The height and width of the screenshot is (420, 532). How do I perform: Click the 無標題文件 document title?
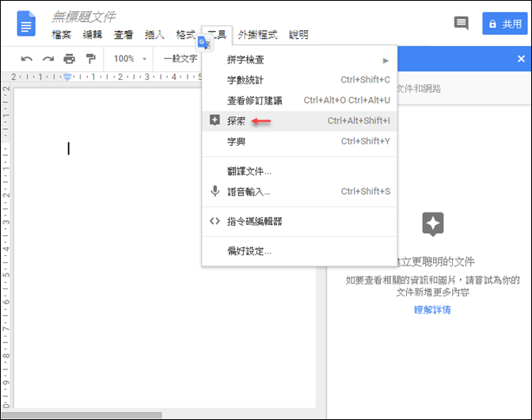click(x=84, y=17)
